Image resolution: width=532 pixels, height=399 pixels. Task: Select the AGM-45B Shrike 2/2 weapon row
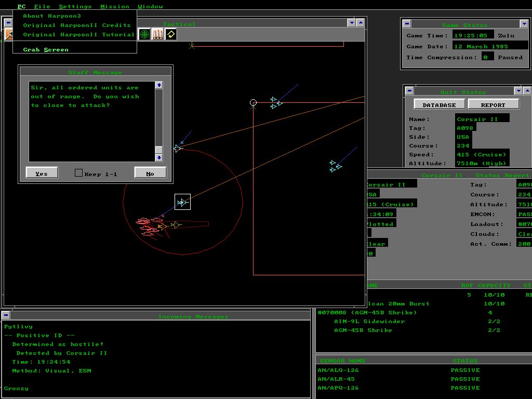click(x=424, y=330)
